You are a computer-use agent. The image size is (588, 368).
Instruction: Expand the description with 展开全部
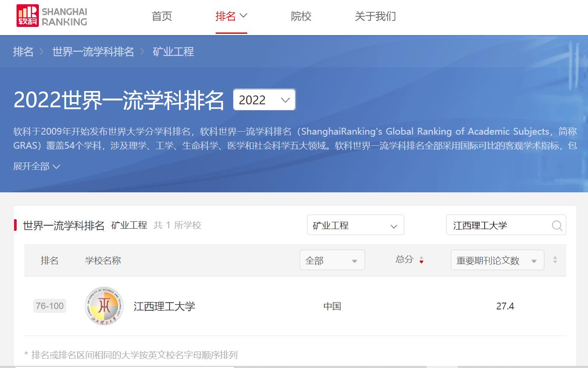[x=37, y=166]
